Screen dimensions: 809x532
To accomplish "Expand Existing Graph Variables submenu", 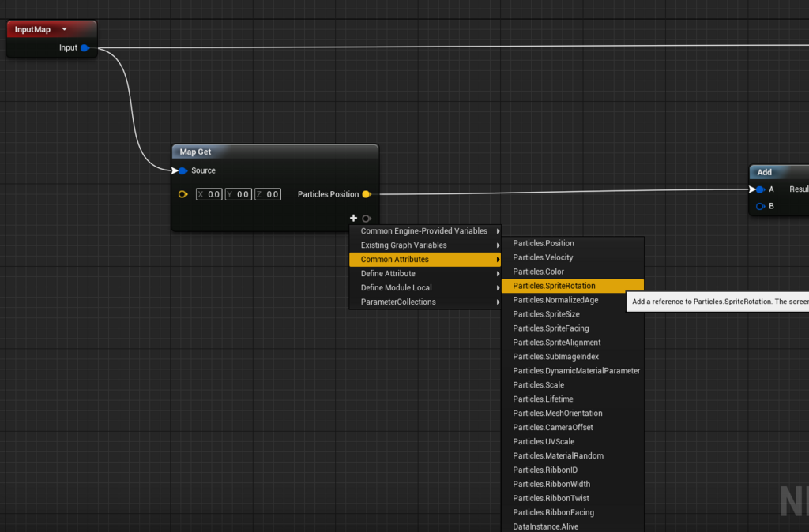I will [425, 245].
